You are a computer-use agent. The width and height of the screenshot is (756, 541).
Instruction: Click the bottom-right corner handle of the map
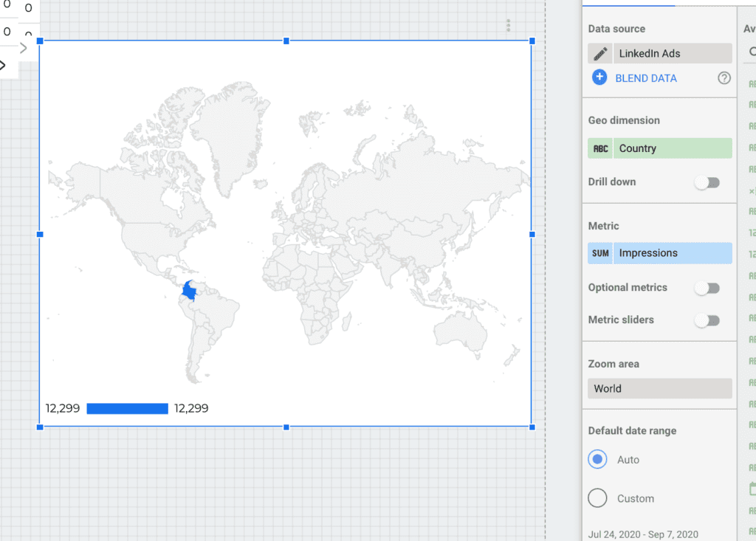[x=532, y=427]
